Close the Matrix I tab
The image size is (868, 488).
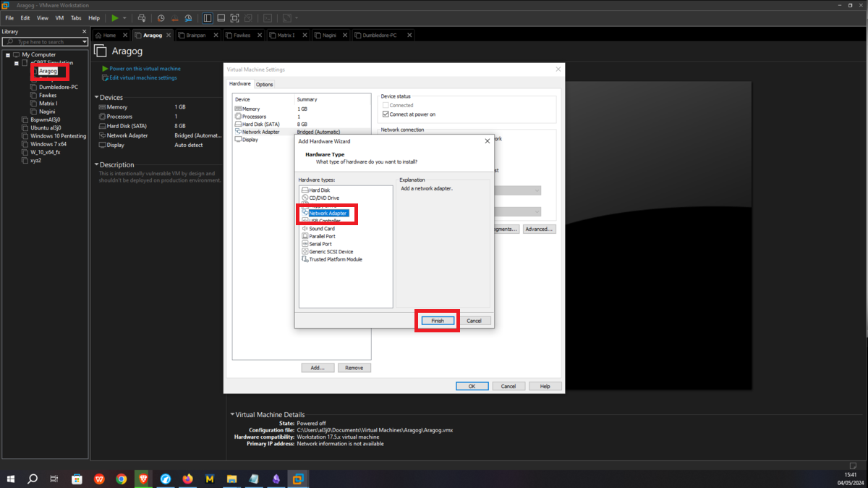[305, 35]
